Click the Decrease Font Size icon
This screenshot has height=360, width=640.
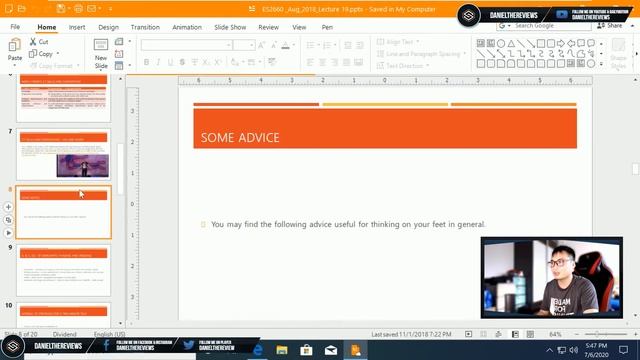click(274, 45)
